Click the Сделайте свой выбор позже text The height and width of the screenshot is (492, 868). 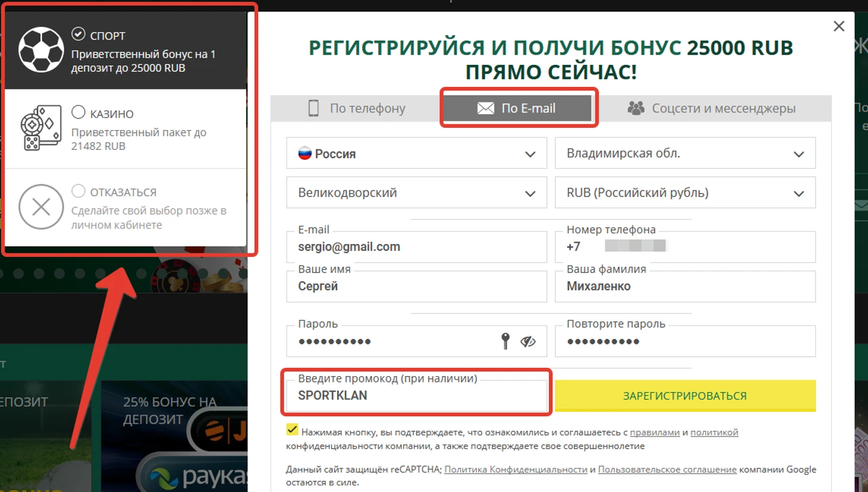149,218
